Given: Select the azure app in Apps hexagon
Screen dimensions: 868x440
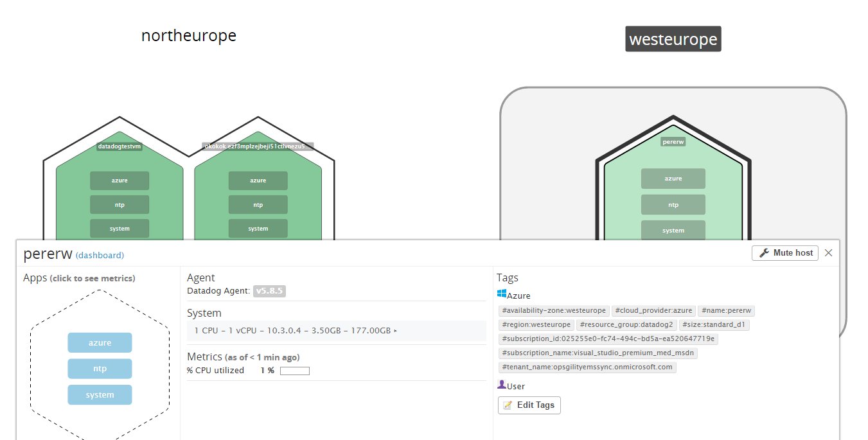Looking at the screenshot, I should click(x=100, y=342).
